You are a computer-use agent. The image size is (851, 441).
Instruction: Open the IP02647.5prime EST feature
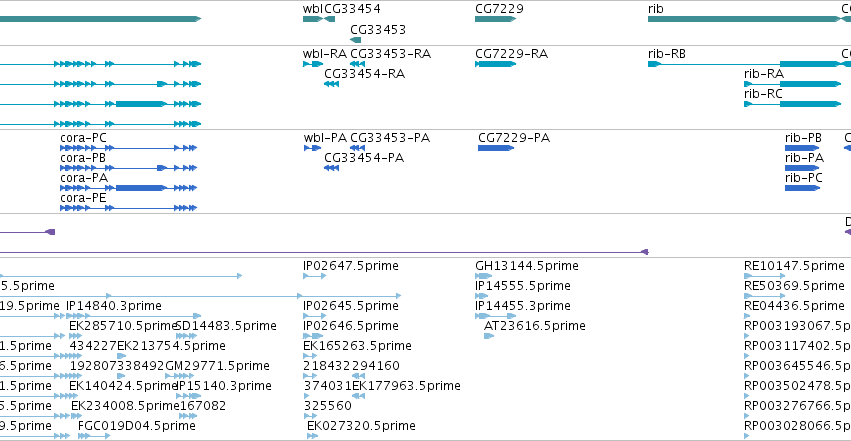point(314,276)
